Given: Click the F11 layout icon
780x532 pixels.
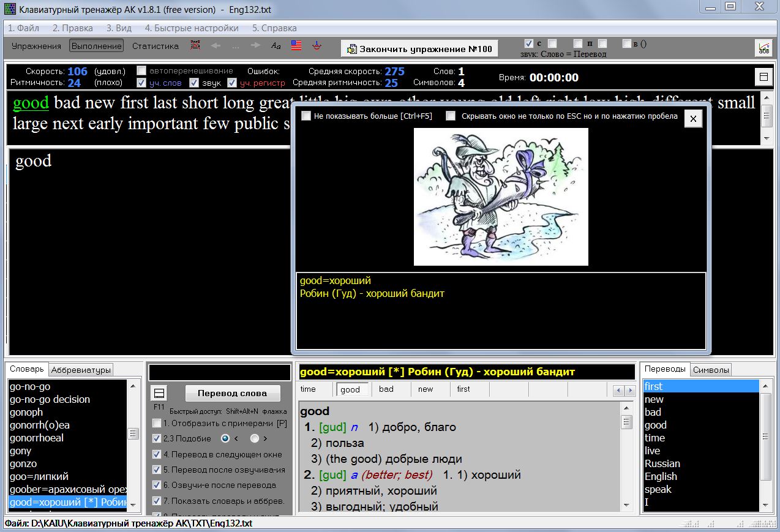Looking at the screenshot, I should pos(159,393).
